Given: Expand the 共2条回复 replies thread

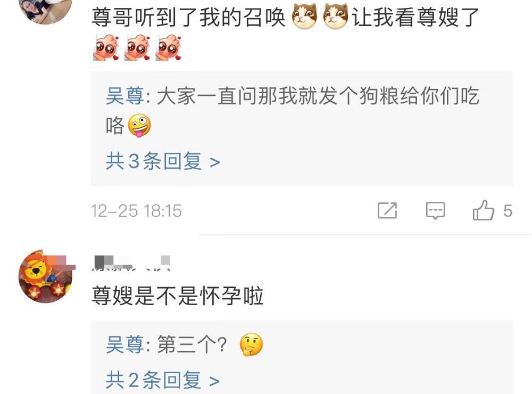Looking at the screenshot, I should (162, 380).
